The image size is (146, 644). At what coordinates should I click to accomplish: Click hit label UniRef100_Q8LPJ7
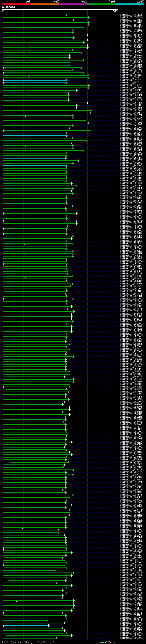point(131,120)
